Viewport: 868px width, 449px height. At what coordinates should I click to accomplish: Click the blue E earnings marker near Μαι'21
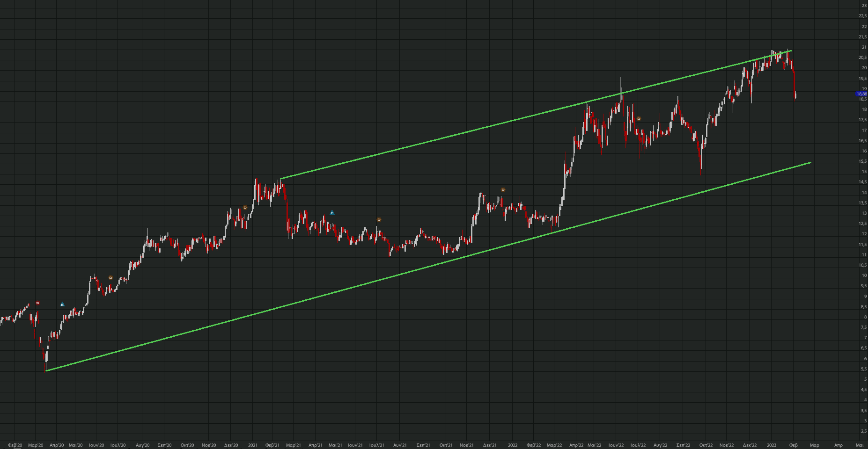pos(332,213)
